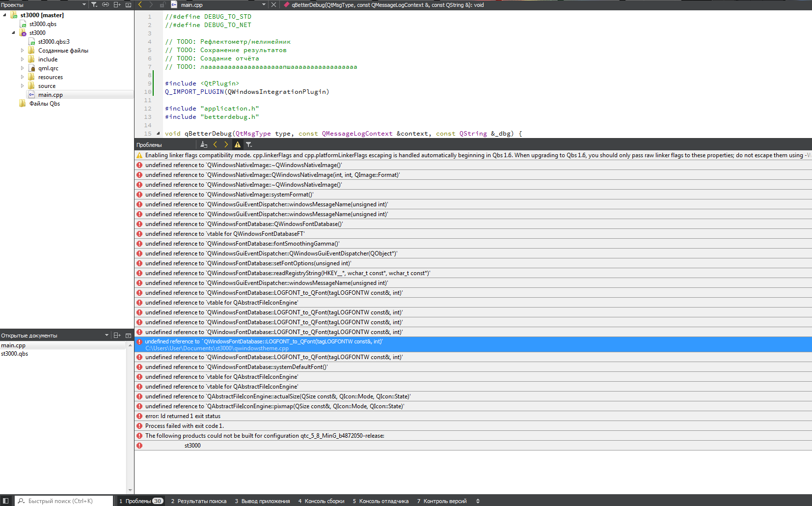The width and height of the screenshot is (812, 506).
Task: Select the linker flags compatibility warning
Action: (473, 155)
